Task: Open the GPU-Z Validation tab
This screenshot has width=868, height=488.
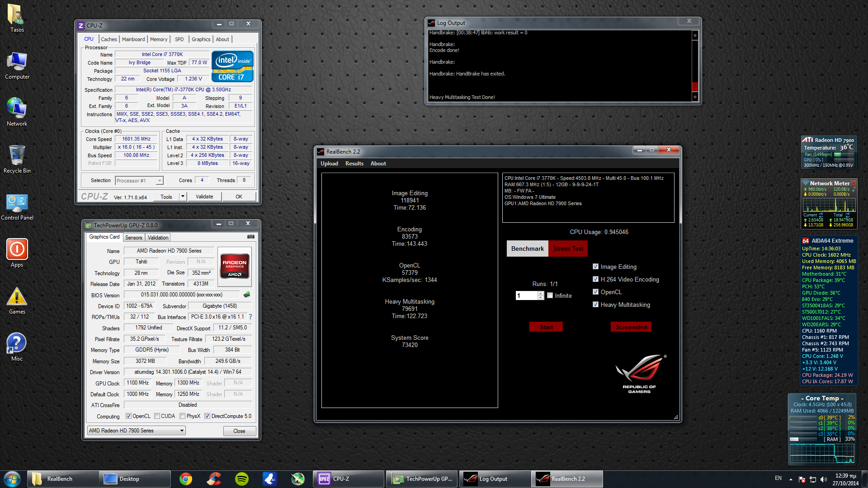Action: [158, 238]
